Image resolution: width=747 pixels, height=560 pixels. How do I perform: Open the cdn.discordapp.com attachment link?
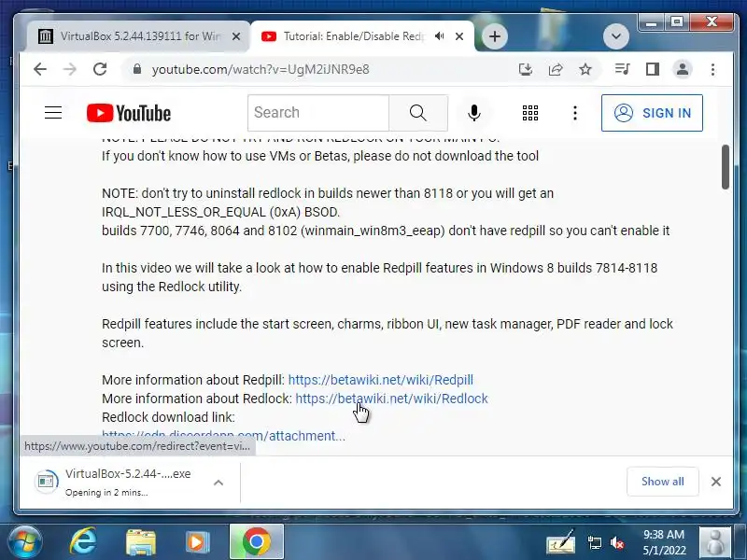click(x=223, y=436)
